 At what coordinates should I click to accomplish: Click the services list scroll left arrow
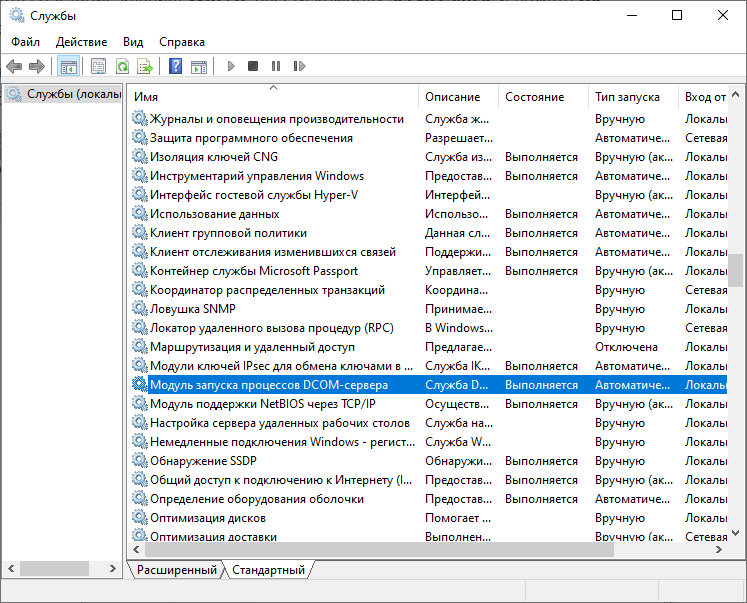click(x=136, y=550)
